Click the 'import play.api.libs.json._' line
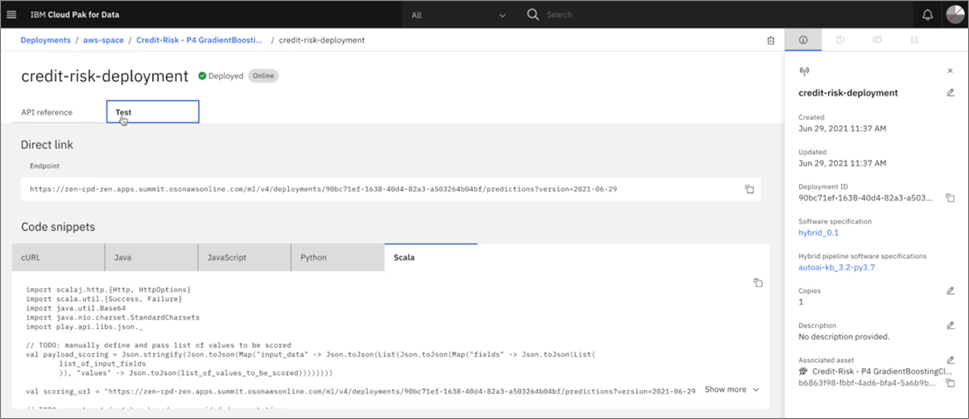Image resolution: width=969 pixels, height=419 pixels. 84,327
